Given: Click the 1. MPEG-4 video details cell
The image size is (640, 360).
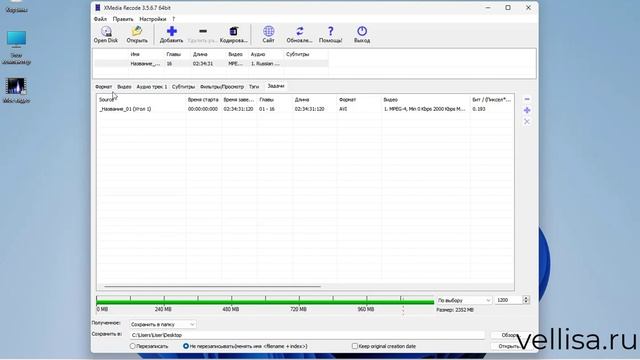Looking at the screenshot, I should click(424, 109).
